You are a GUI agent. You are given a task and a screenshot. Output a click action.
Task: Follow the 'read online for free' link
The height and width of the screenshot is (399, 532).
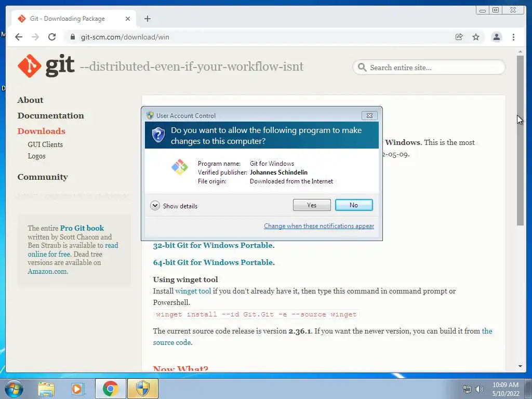pos(73,250)
